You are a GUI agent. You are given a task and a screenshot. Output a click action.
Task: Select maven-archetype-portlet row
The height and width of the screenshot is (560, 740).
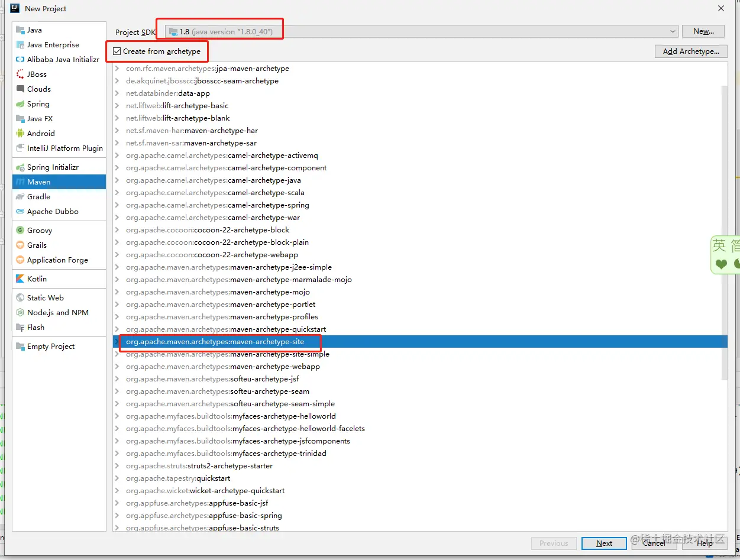pos(420,305)
